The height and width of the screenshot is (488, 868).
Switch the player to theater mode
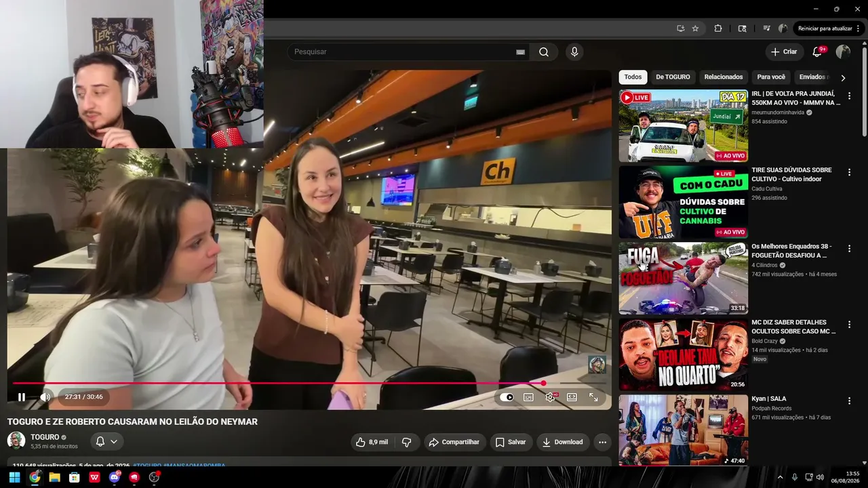click(x=572, y=397)
